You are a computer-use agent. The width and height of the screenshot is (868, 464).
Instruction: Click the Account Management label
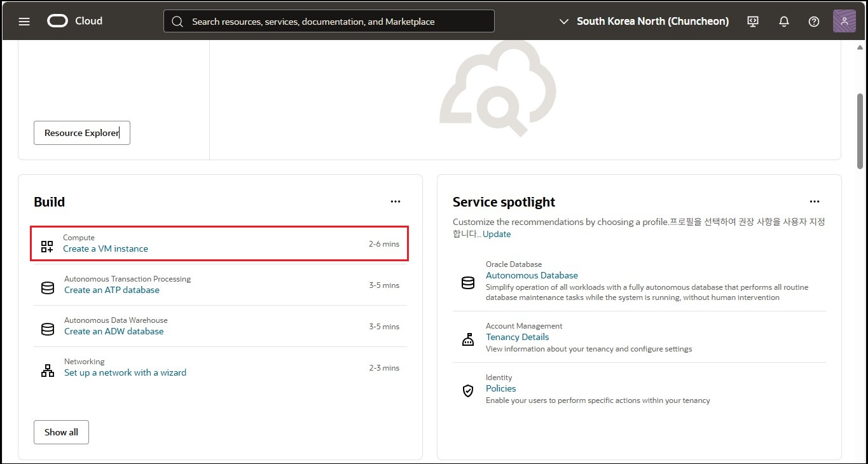click(524, 326)
